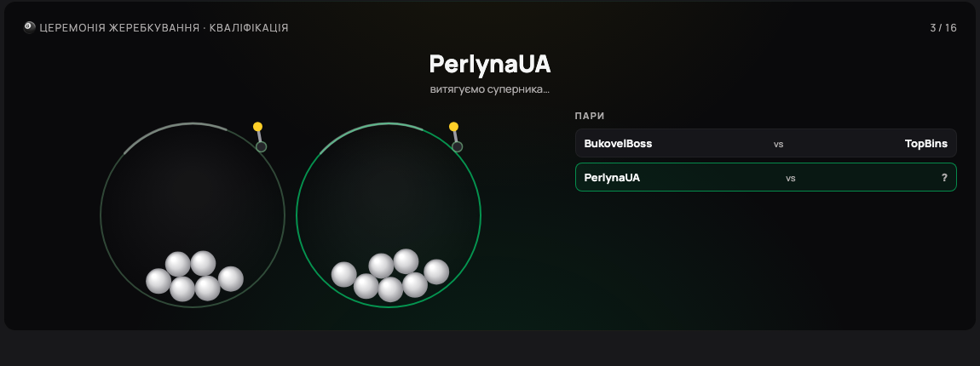Click the question mark opponent placeholder
Image resolution: width=980 pixels, height=366 pixels.
[944, 177]
